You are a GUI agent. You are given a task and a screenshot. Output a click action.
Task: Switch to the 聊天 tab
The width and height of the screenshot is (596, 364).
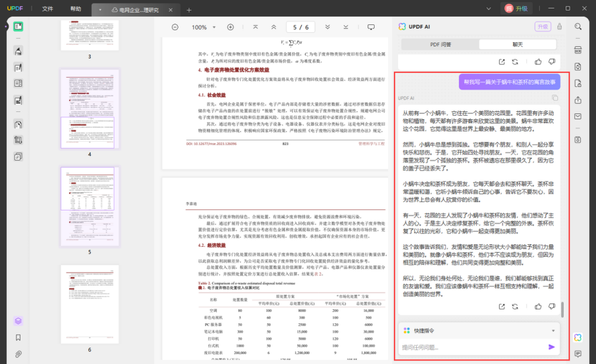(x=518, y=45)
